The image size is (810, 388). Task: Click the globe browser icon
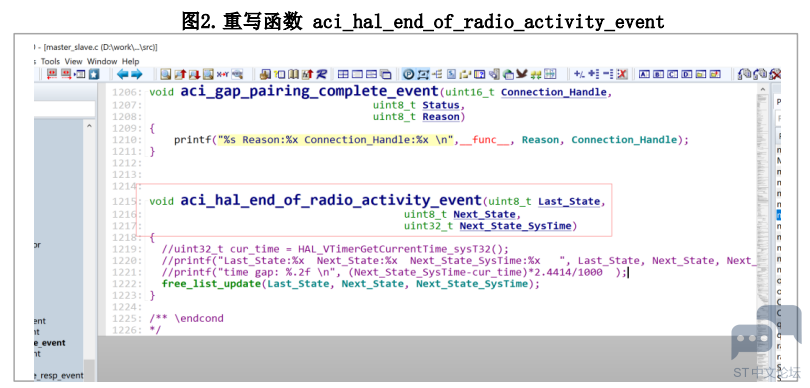[x=508, y=74]
